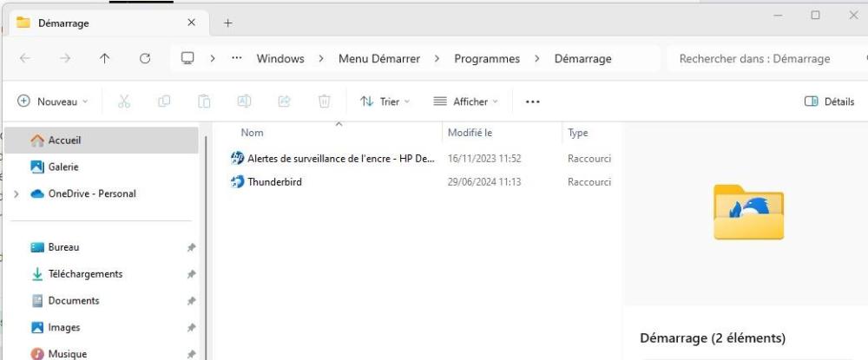Expand chevron after Windows in breadcrumb
Image resolution: width=868 pixels, height=360 pixels.
(321, 59)
